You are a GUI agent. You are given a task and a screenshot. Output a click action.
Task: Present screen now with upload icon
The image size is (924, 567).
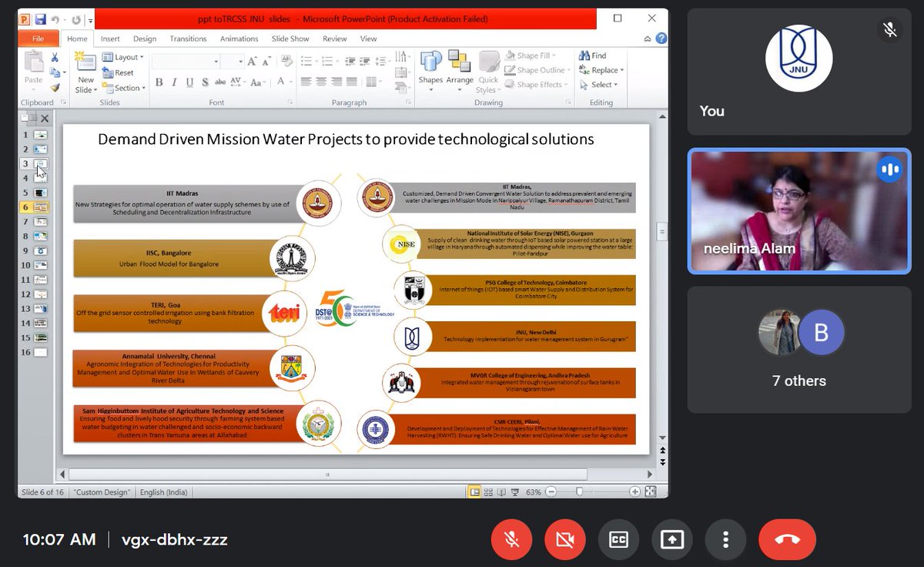(671, 539)
